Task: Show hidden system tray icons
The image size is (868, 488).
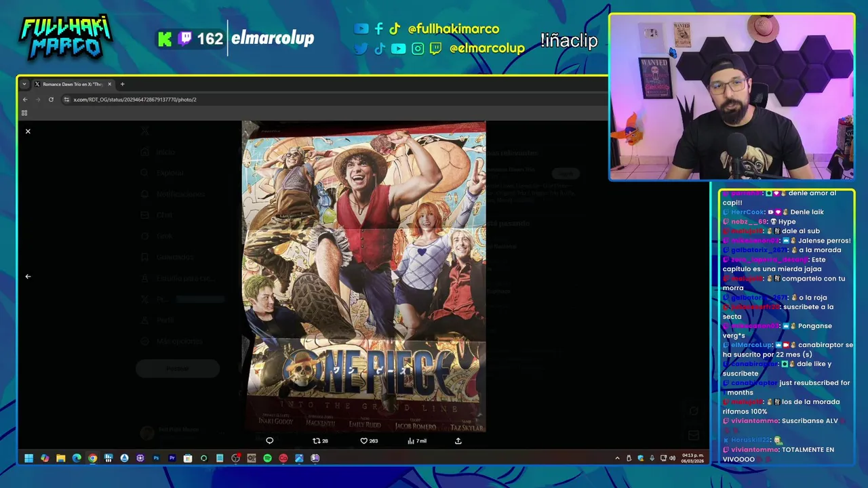Action: 617,458
